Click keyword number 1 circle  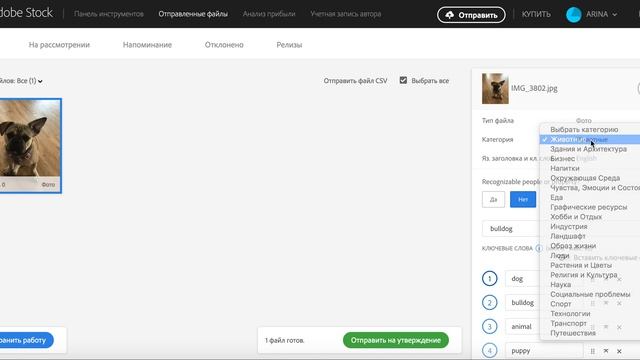(x=489, y=279)
